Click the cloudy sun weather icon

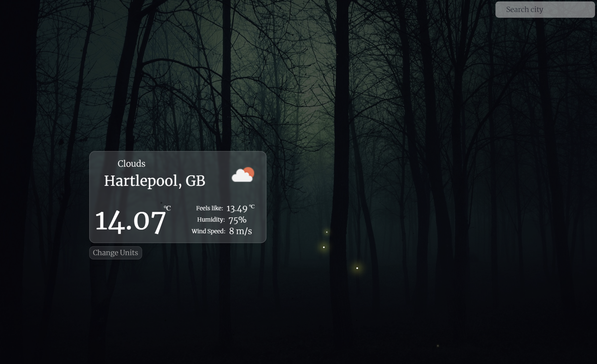243,175
